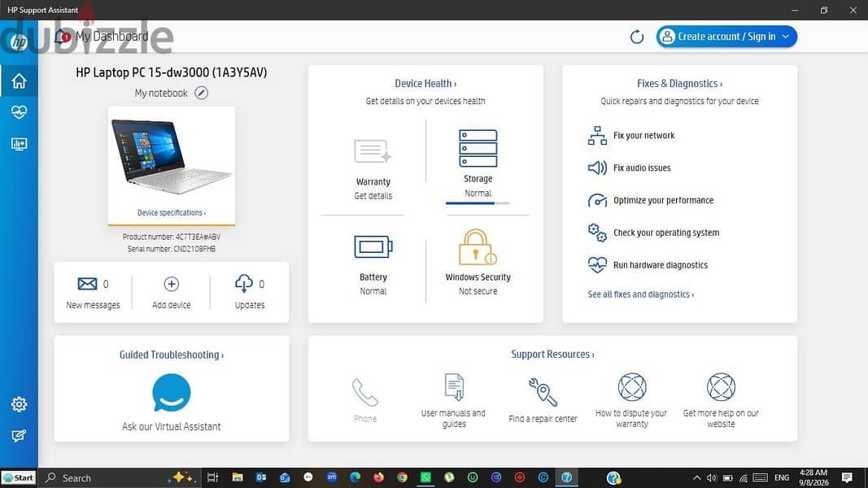Click See all fixes and diagnostics

[x=640, y=294]
